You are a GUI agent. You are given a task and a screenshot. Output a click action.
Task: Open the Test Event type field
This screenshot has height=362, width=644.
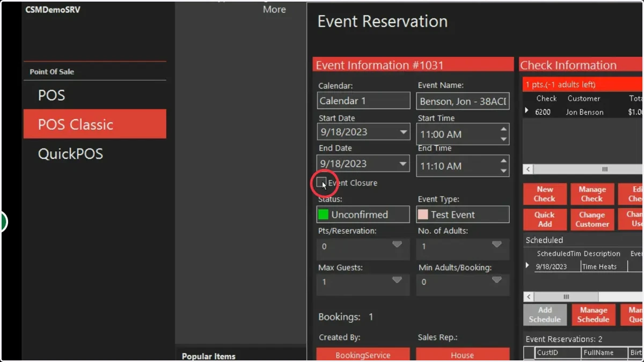[x=463, y=215]
